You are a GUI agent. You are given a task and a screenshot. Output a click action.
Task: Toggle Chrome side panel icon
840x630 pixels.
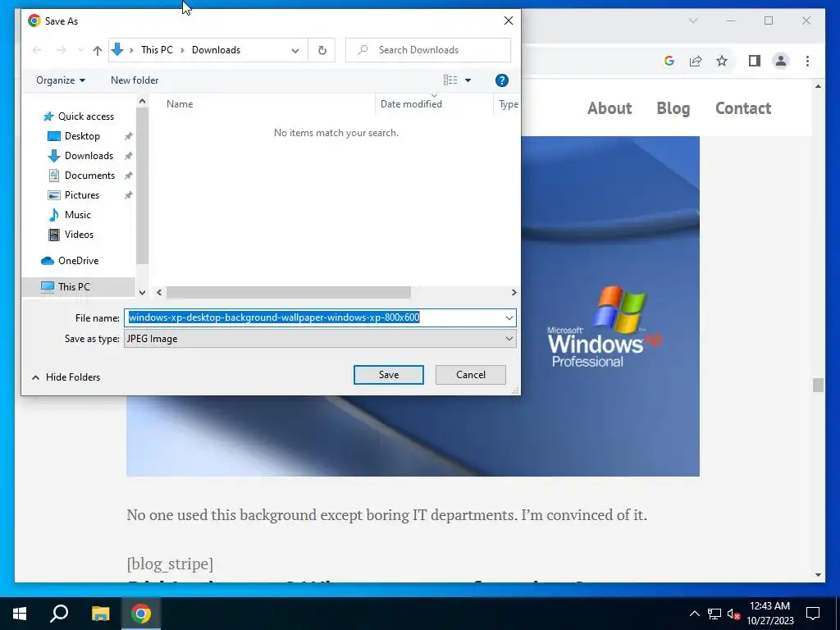755,61
